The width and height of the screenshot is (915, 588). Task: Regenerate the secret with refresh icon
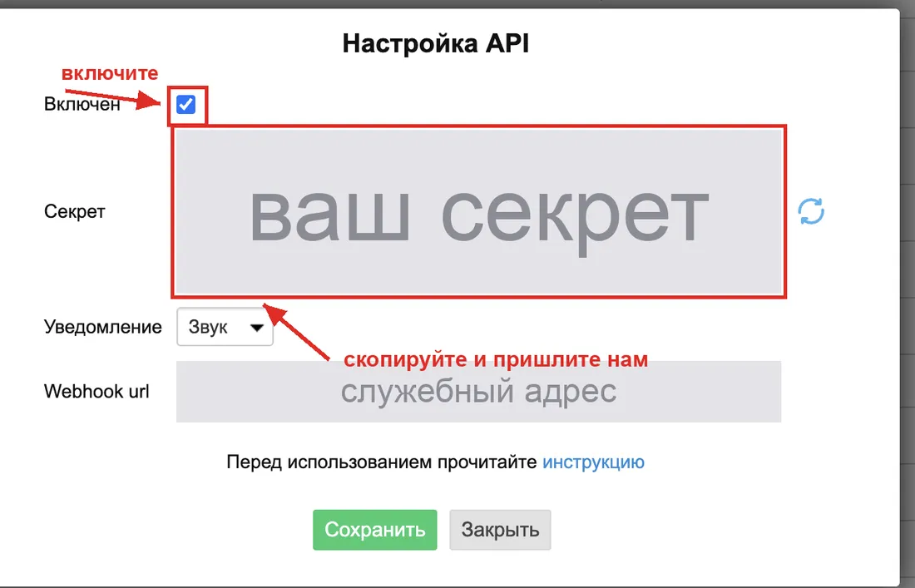[811, 211]
